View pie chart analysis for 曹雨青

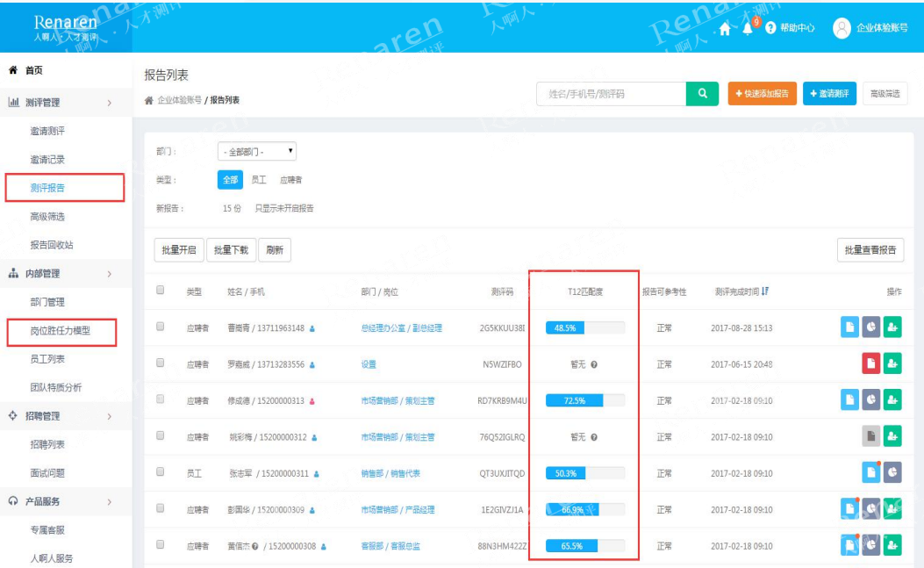[x=871, y=327]
